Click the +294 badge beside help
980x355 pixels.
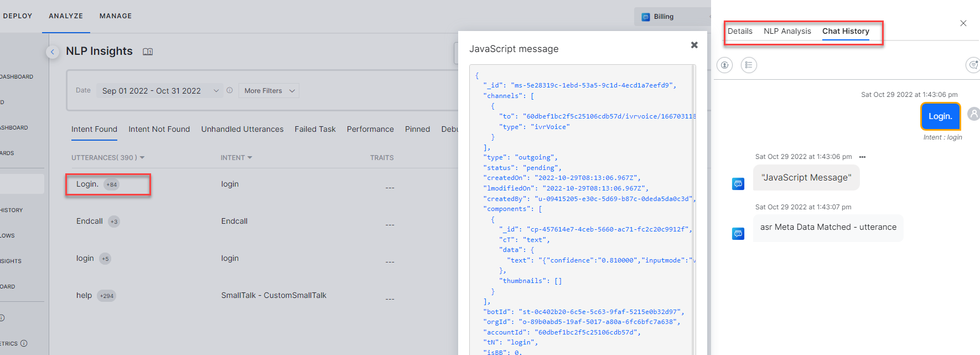(x=107, y=296)
